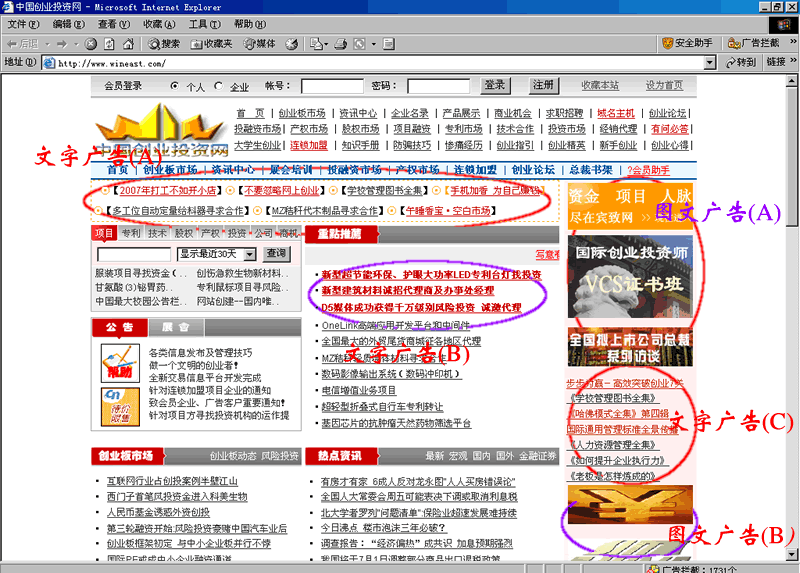Screen dimensions: 800x573
Task: Expand the 链接 links bar chevron
Action: coord(793,61)
